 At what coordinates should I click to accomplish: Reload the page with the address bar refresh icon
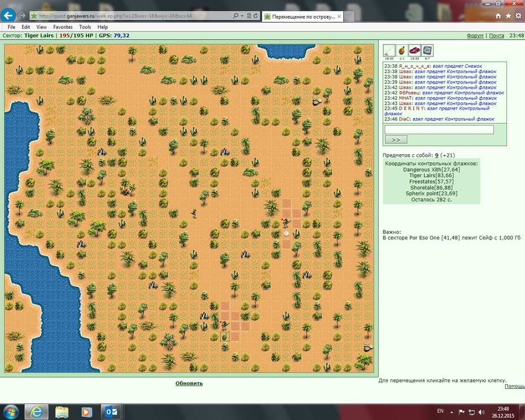tap(256, 16)
